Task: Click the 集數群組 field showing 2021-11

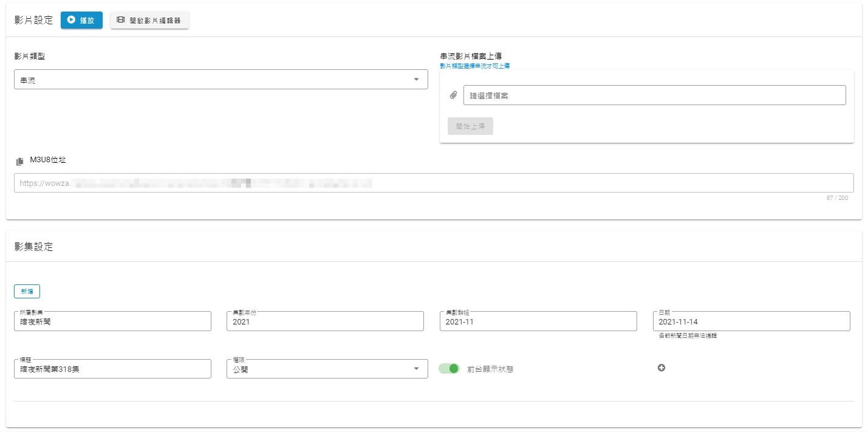Action: point(538,321)
